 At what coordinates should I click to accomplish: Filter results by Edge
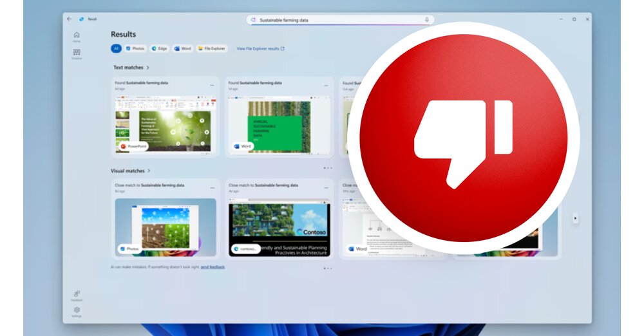point(159,48)
